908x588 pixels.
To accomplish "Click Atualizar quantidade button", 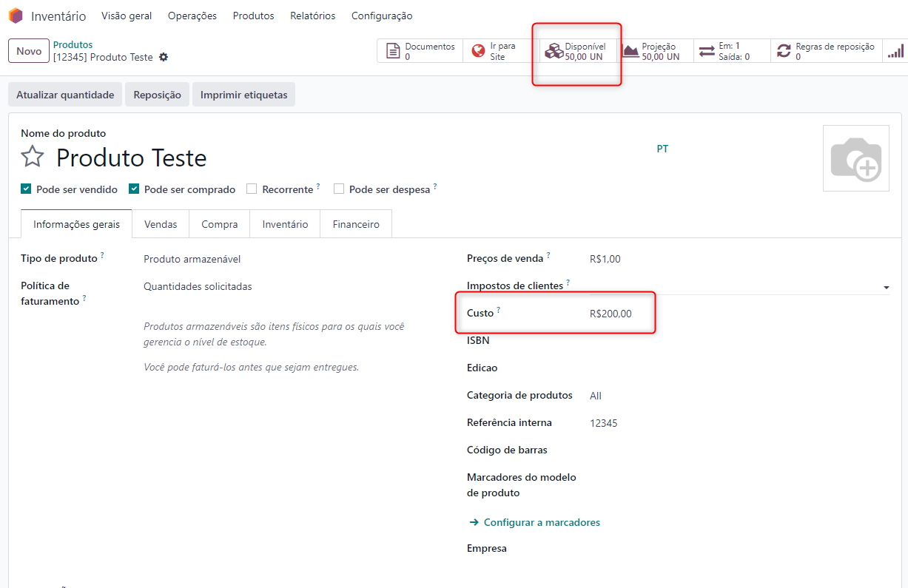I will [x=65, y=95].
